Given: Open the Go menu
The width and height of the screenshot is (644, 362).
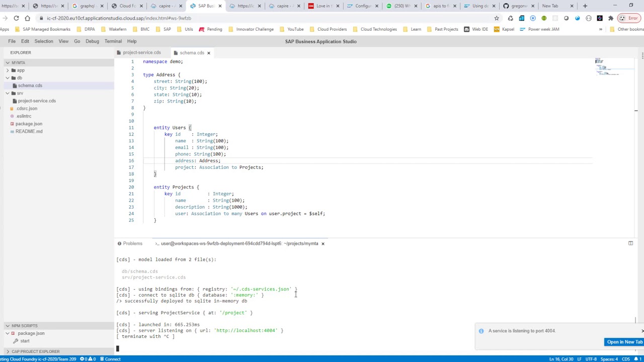Looking at the screenshot, I should (77, 41).
